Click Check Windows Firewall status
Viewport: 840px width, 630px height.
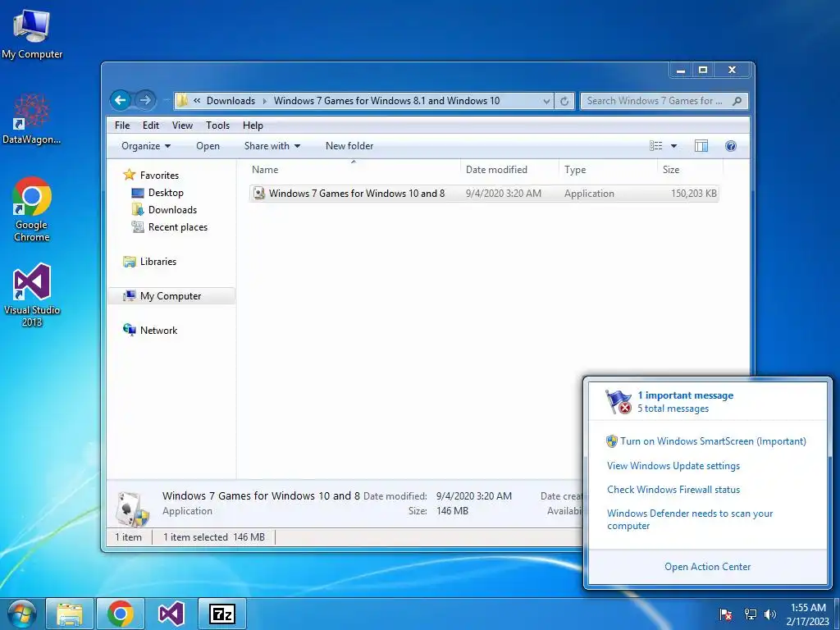click(x=673, y=489)
